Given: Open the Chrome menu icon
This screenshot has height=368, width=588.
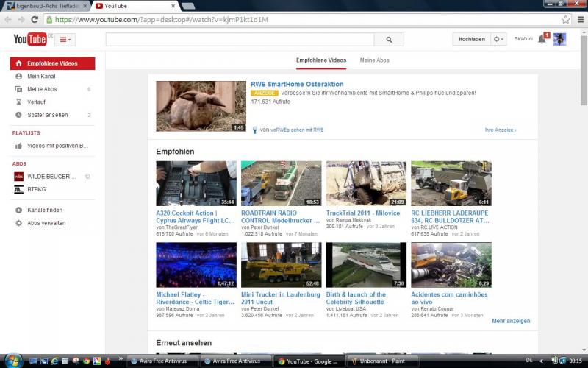Looking at the screenshot, I should click(x=581, y=20).
